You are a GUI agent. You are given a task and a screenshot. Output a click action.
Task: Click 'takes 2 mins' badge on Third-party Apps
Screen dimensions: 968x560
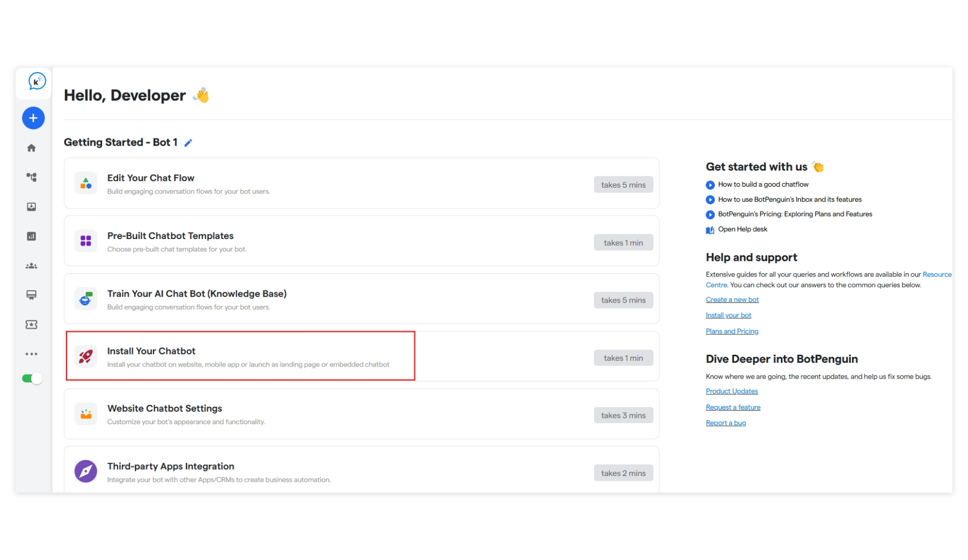pos(623,473)
